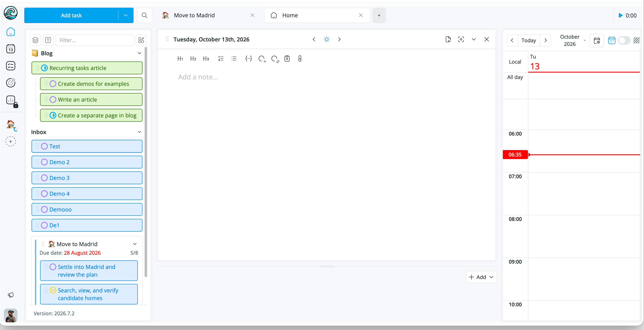Open the task list sidebar icon
Screen dimensions: 644x330
(x=10, y=66)
